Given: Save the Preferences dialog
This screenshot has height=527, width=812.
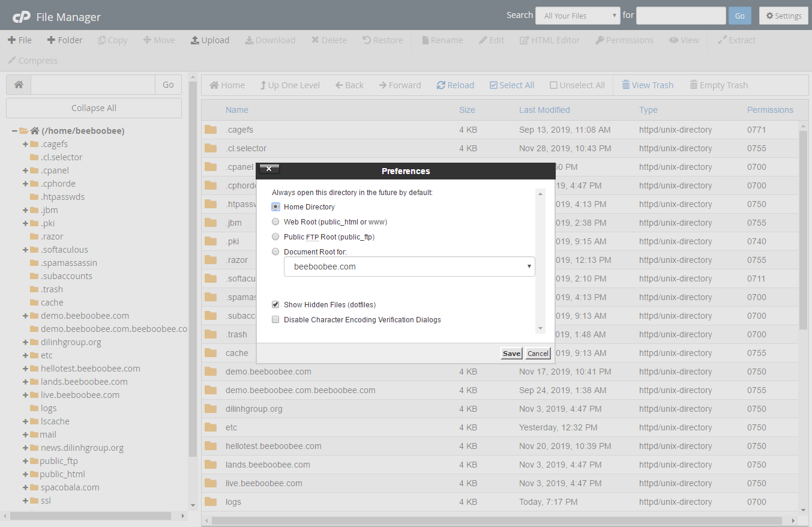Looking at the screenshot, I should 511,354.
